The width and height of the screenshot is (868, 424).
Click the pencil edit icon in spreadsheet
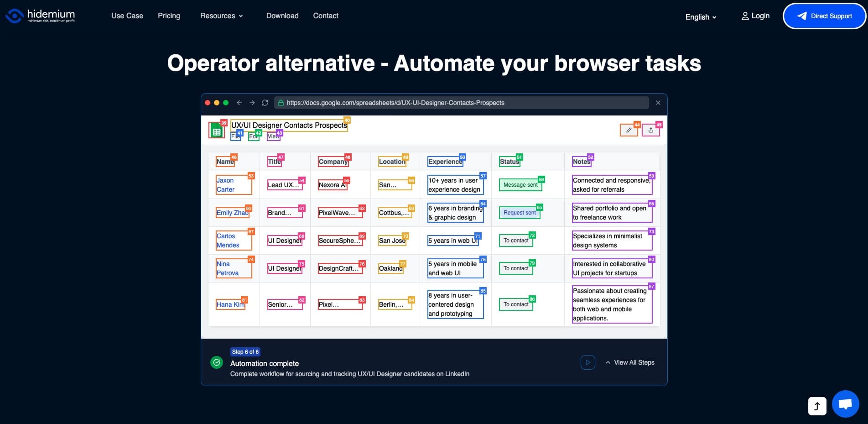pos(629,130)
